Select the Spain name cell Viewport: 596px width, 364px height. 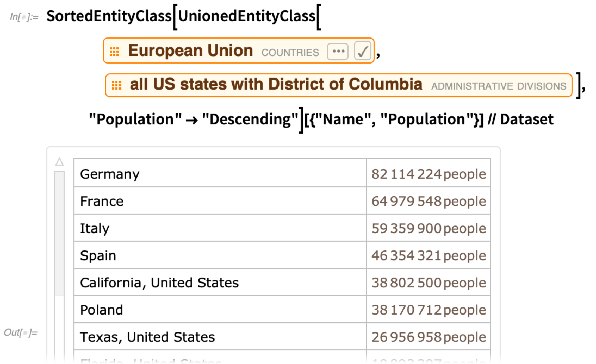point(98,255)
